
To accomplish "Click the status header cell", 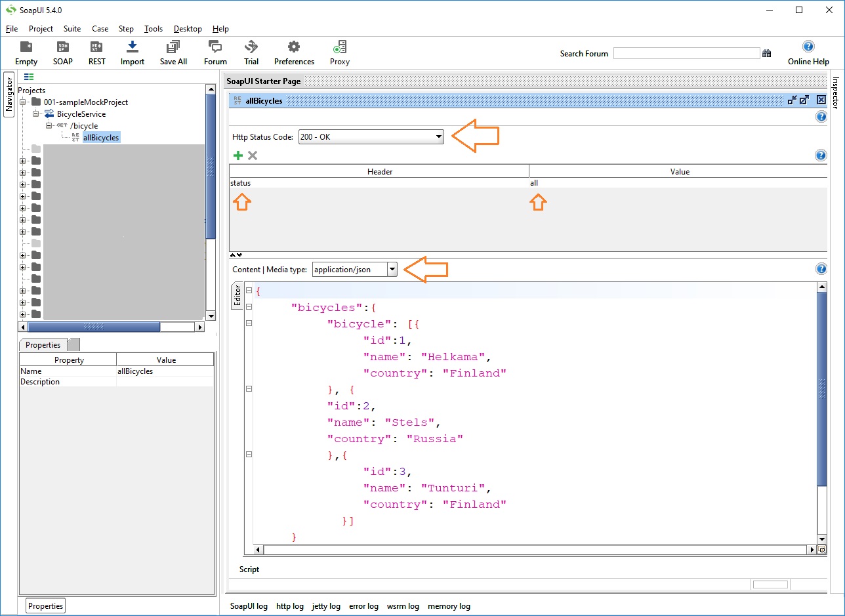I will pos(379,183).
